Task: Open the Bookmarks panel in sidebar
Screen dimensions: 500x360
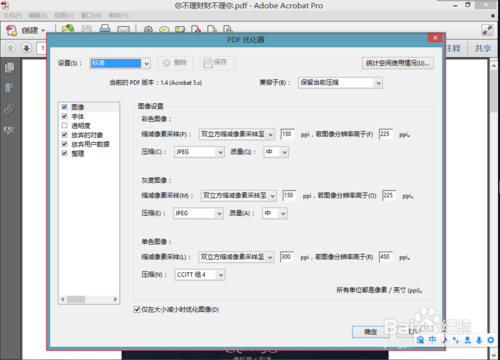Action: (9, 88)
